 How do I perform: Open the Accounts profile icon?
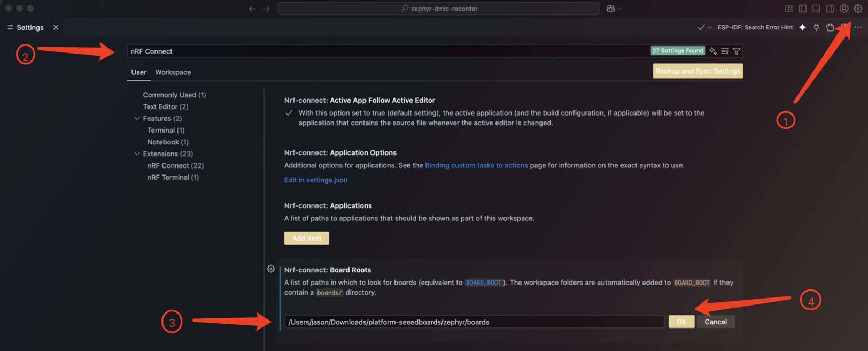(x=844, y=9)
